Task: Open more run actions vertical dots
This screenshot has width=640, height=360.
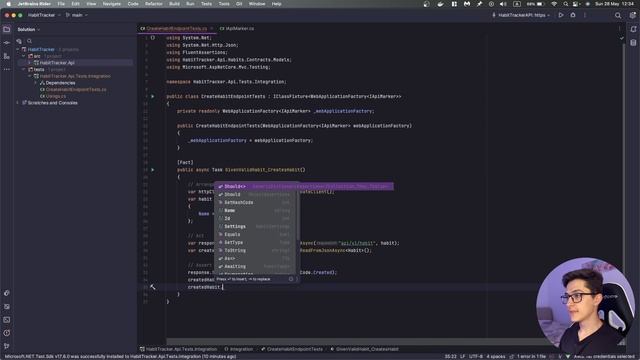Action: point(584,15)
